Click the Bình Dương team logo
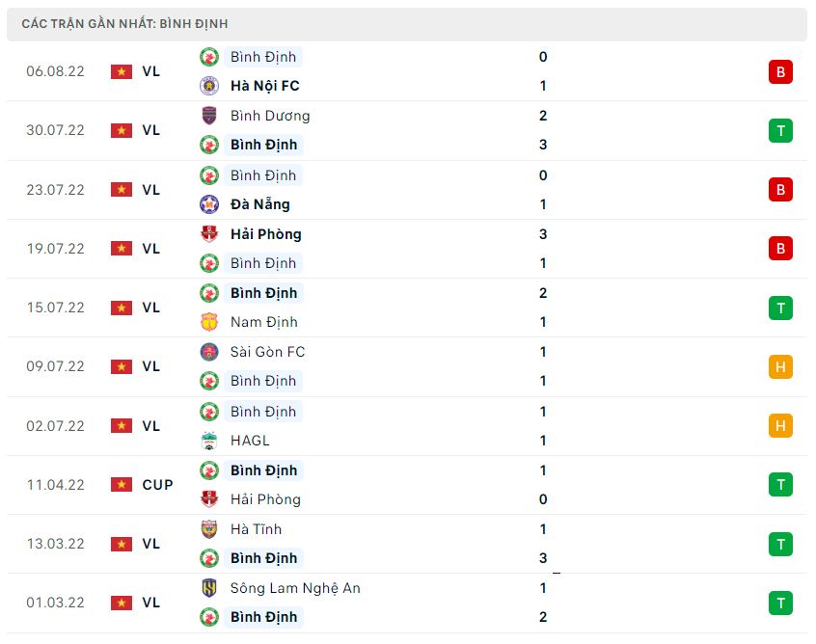 pyautogui.click(x=209, y=116)
